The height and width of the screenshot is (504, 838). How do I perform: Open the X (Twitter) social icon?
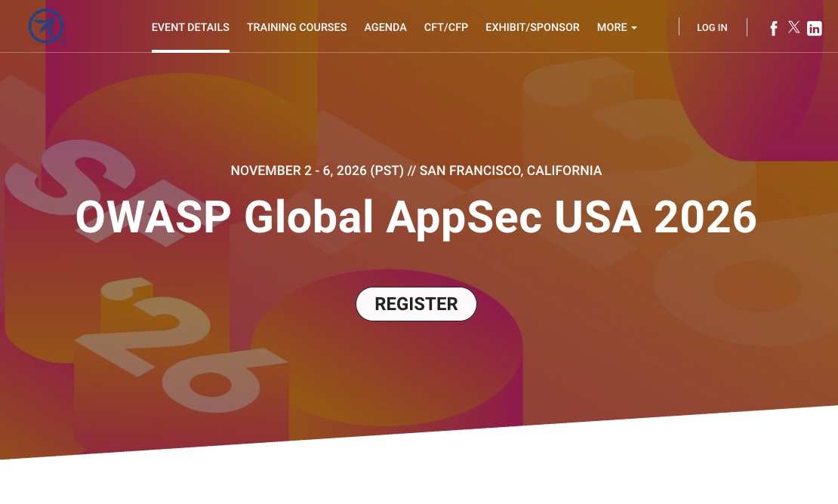tap(793, 27)
